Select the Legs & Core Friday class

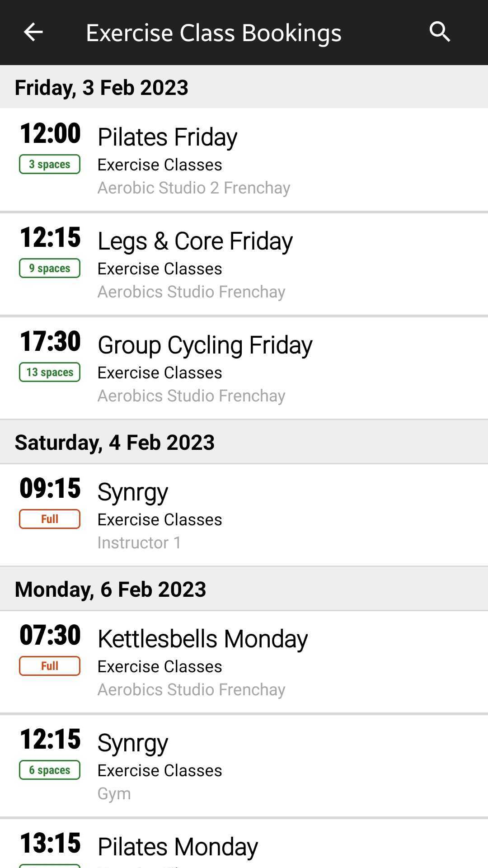coord(195,241)
